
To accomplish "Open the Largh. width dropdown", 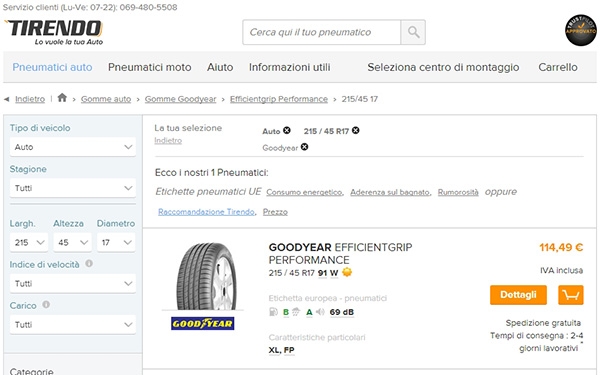I will pos(29,242).
